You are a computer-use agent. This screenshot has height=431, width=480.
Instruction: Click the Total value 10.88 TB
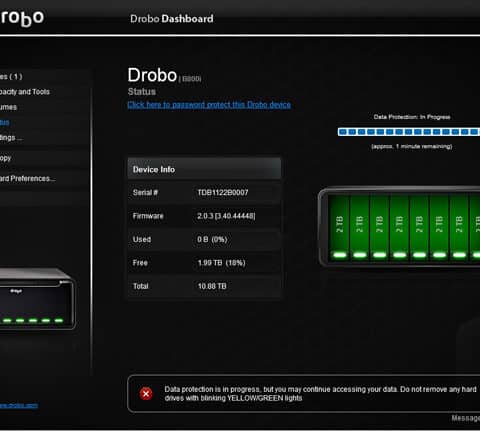pyautogui.click(x=212, y=286)
